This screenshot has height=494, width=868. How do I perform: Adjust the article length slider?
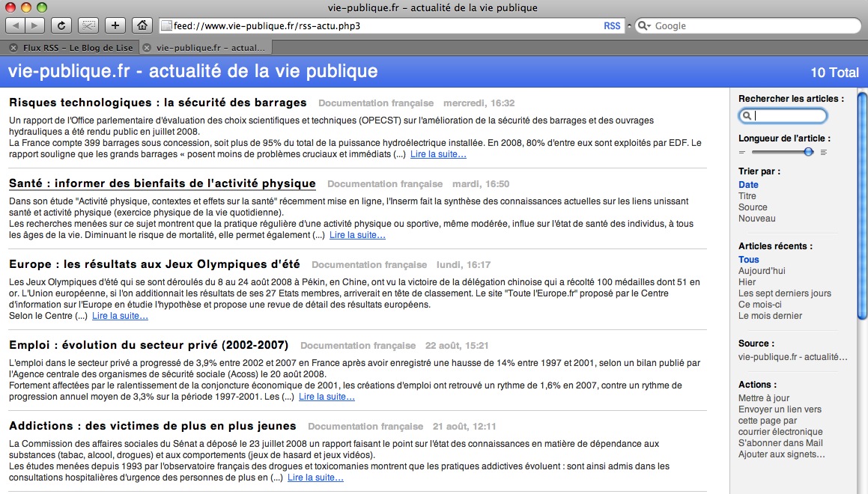(x=808, y=152)
